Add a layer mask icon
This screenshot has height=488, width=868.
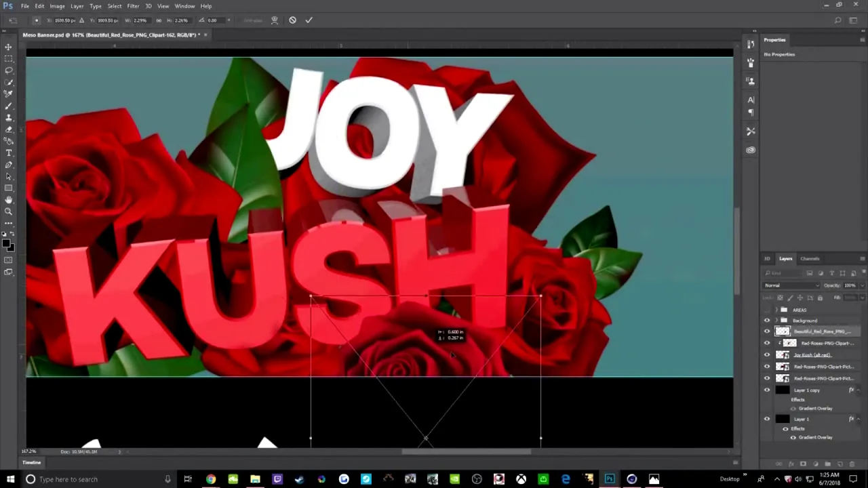coord(803,464)
